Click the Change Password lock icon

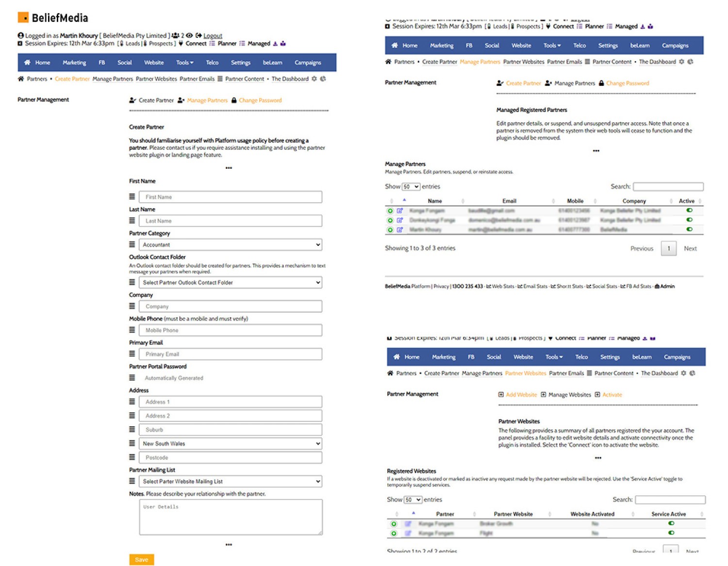(x=234, y=100)
